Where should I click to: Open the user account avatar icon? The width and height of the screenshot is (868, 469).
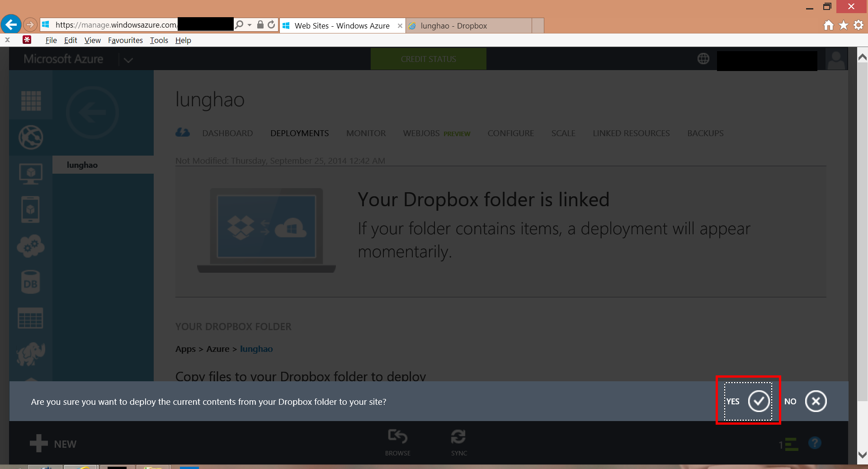836,60
